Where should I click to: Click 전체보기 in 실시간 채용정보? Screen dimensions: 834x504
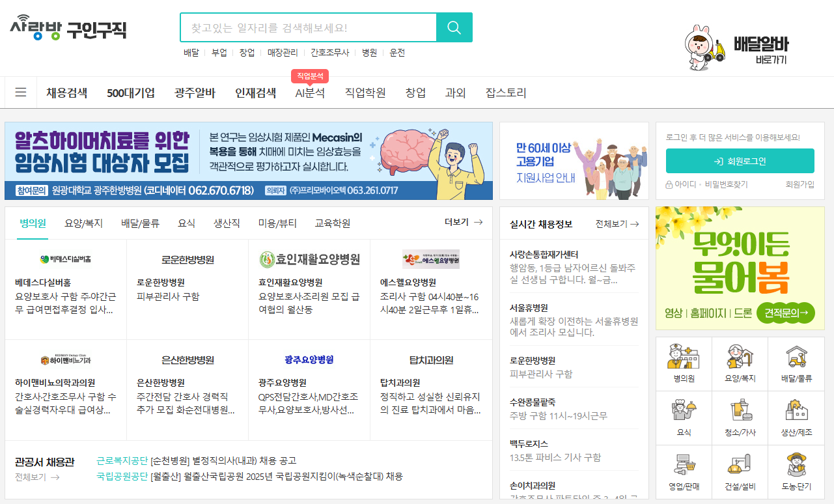tap(617, 224)
